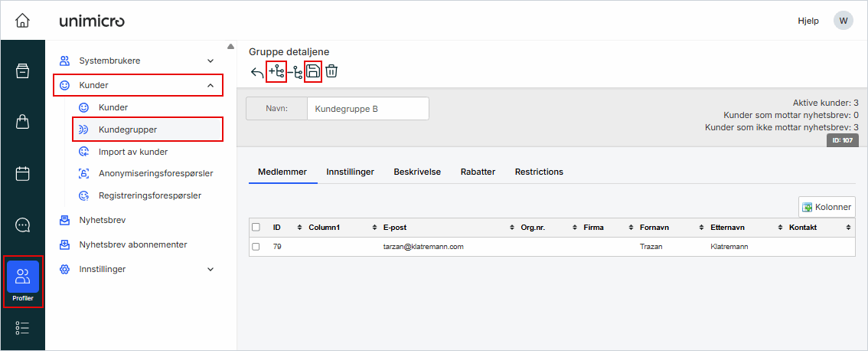
Task: Click the user avatar W
Action: [x=843, y=21]
